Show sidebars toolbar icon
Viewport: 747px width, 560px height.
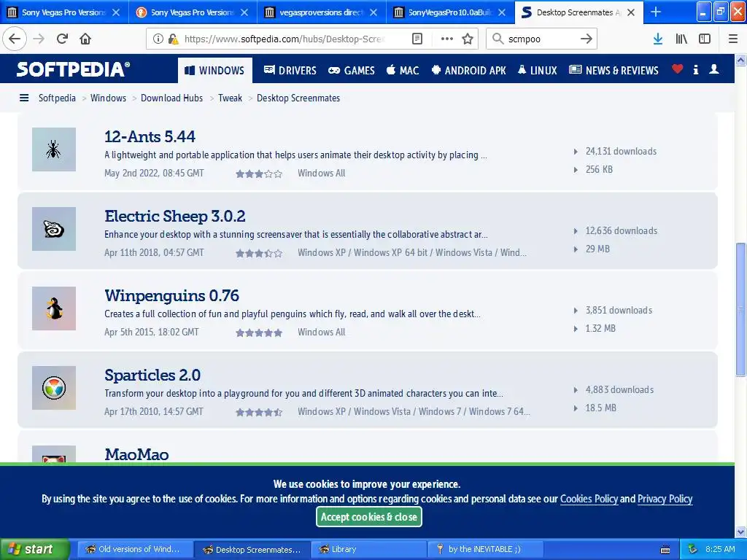pyautogui.click(x=705, y=39)
